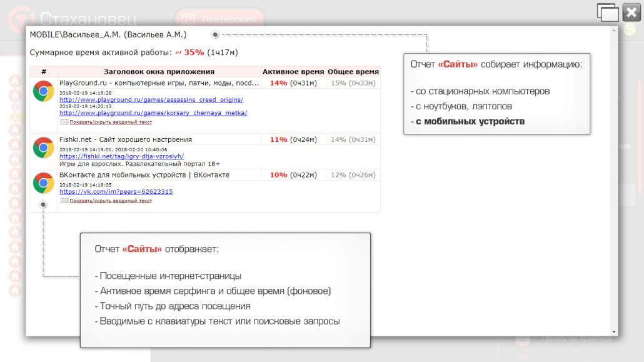This screenshot has width=644, height=362.
Task: Open the playground.ru assassins creed origins link
Action: (x=151, y=99)
